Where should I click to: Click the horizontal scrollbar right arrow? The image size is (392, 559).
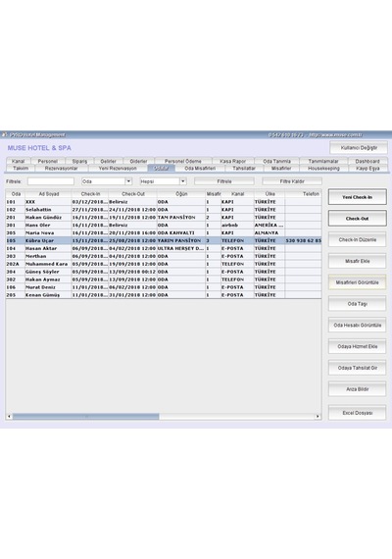[x=318, y=416]
